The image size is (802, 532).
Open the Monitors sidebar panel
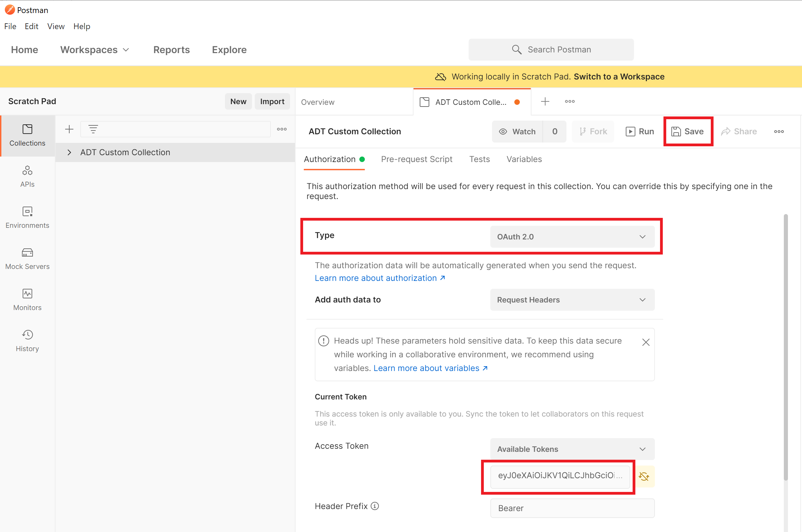[x=27, y=300]
